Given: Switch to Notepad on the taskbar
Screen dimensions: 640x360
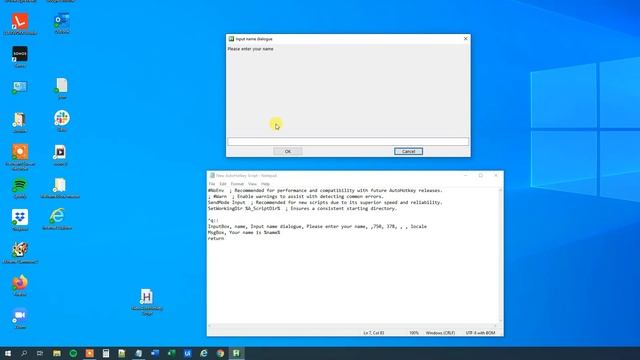Looking at the screenshot, I should click(x=138, y=353).
